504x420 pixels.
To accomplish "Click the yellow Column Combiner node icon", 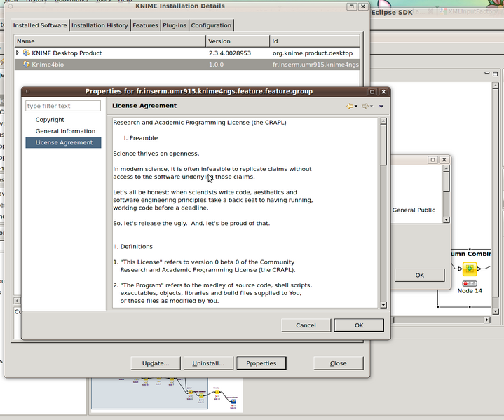I will tap(470, 269).
